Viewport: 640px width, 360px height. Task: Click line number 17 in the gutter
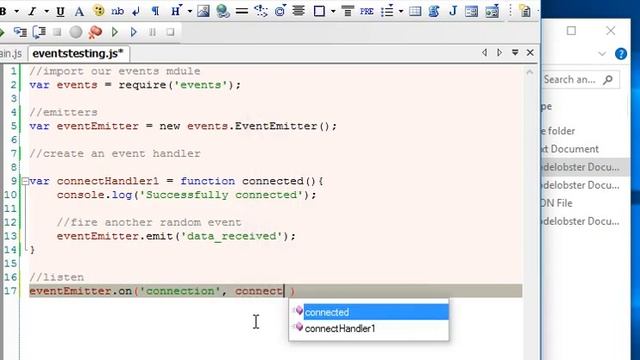click(10, 291)
